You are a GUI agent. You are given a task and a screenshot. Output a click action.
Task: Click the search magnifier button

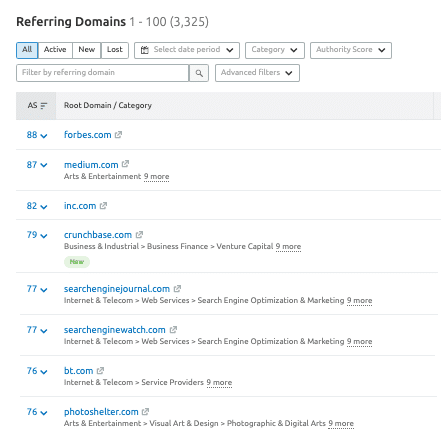(199, 73)
